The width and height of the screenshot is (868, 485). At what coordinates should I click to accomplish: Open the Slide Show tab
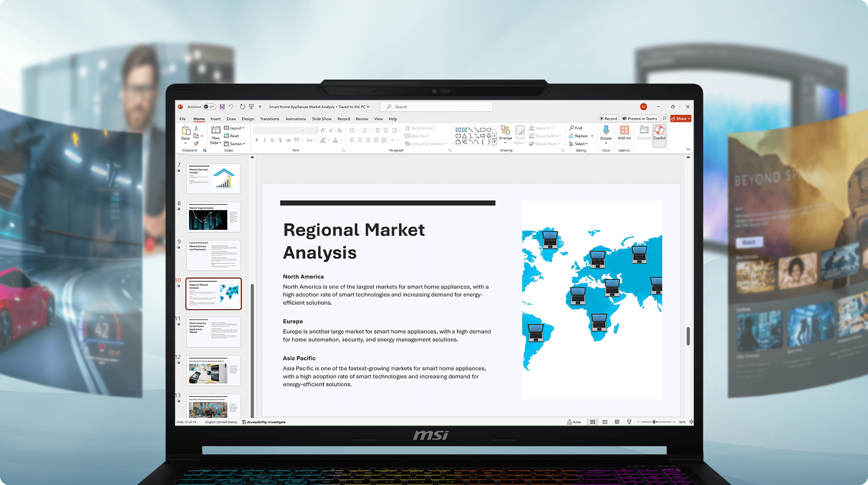click(321, 119)
